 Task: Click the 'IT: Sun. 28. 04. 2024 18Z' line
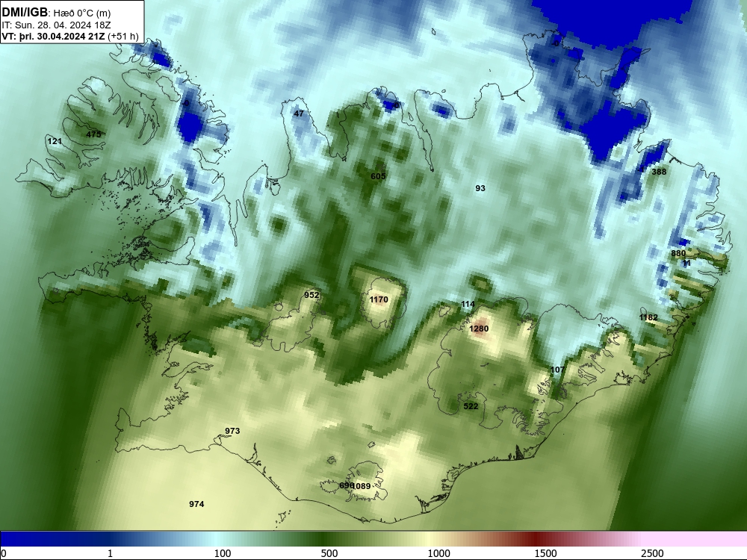tap(56, 25)
